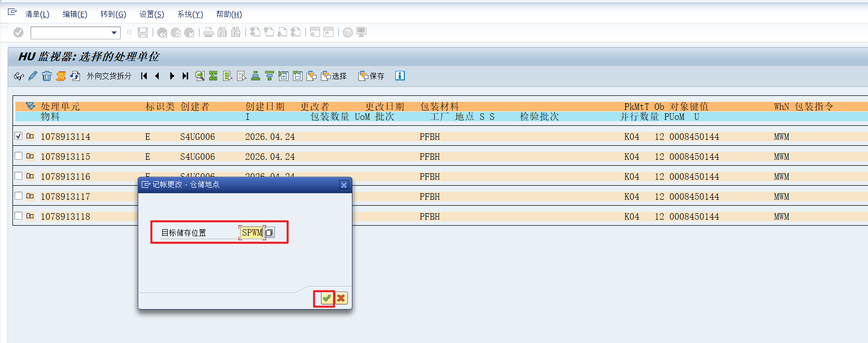Click the green enter checkmark in top toolbar
Image resolution: width=868 pixels, height=343 pixels.
coord(18,32)
